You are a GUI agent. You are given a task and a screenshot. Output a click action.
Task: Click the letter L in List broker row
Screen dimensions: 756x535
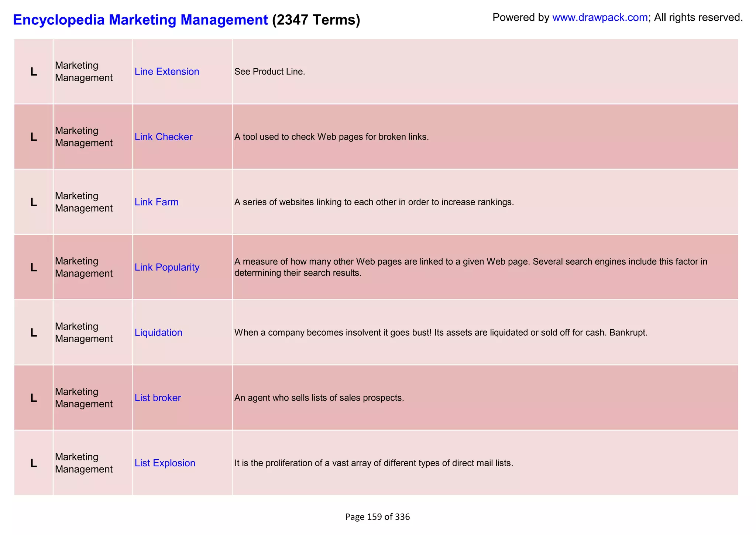click(x=34, y=398)
